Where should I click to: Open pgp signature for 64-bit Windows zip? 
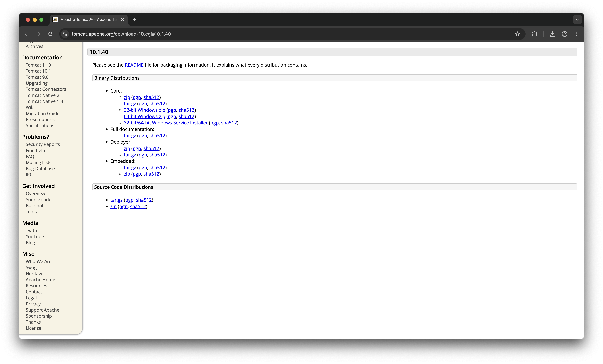pos(172,116)
